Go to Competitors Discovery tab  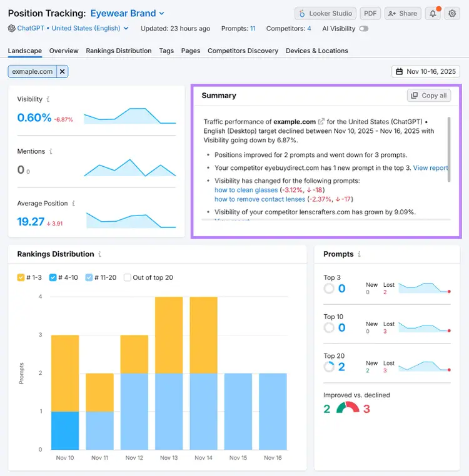(243, 51)
